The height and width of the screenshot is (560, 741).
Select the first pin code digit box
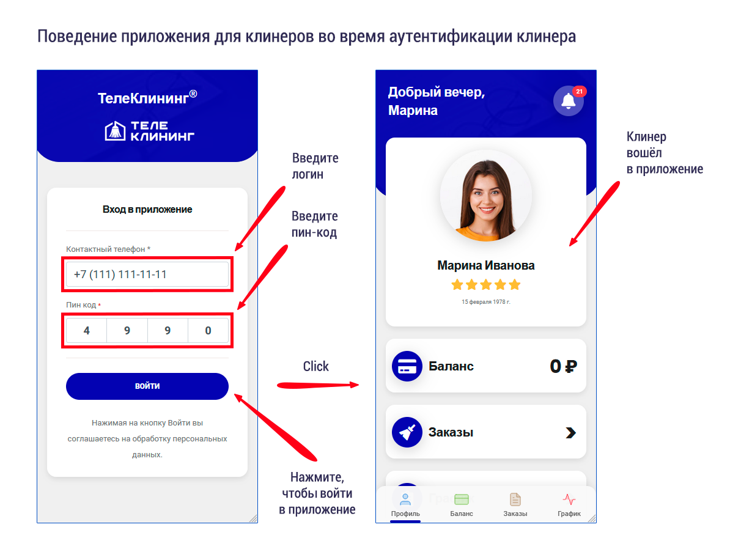[x=87, y=331]
